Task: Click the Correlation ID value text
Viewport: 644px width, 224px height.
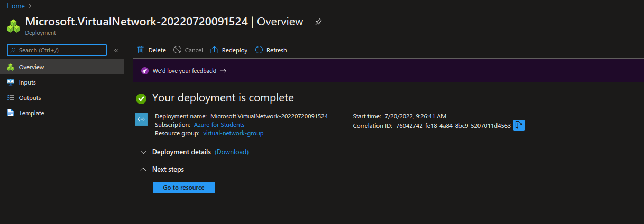Action: point(453,126)
